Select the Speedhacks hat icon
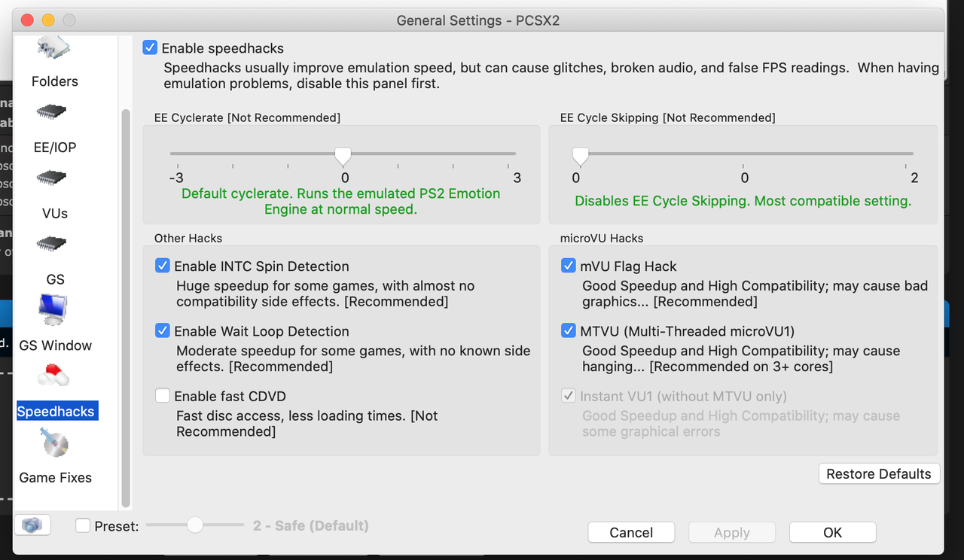Image resolution: width=964 pixels, height=560 pixels. point(53,375)
